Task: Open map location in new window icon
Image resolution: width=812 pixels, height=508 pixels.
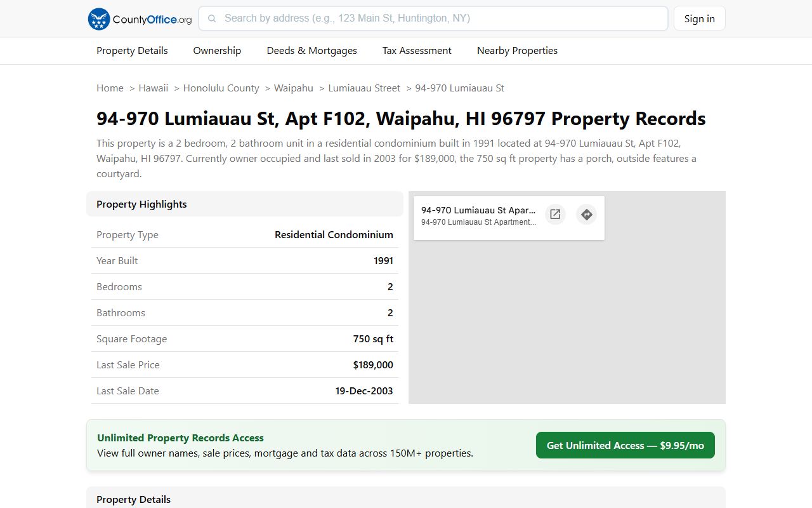Action: click(555, 215)
